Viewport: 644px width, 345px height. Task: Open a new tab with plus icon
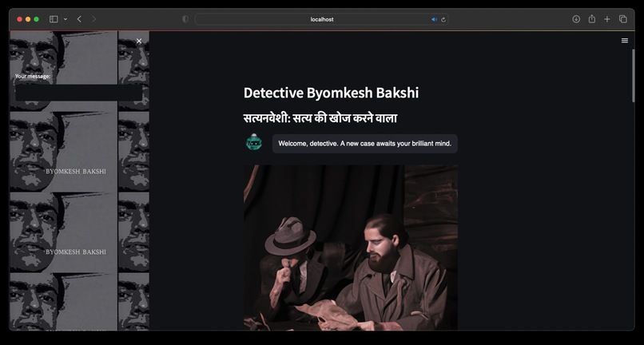[x=607, y=19]
